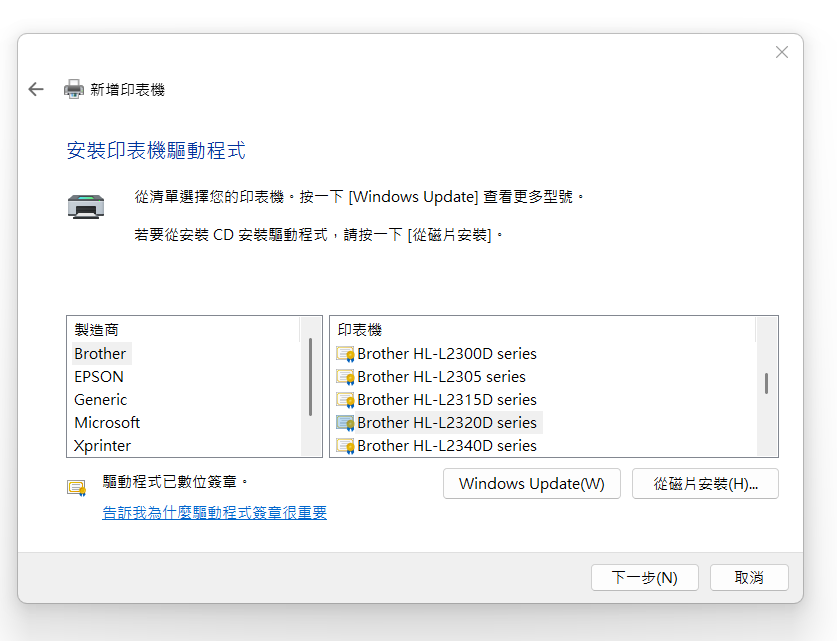Choose Generic manufacturer
Image resolution: width=837 pixels, height=641 pixels.
click(x=100, y=400)
